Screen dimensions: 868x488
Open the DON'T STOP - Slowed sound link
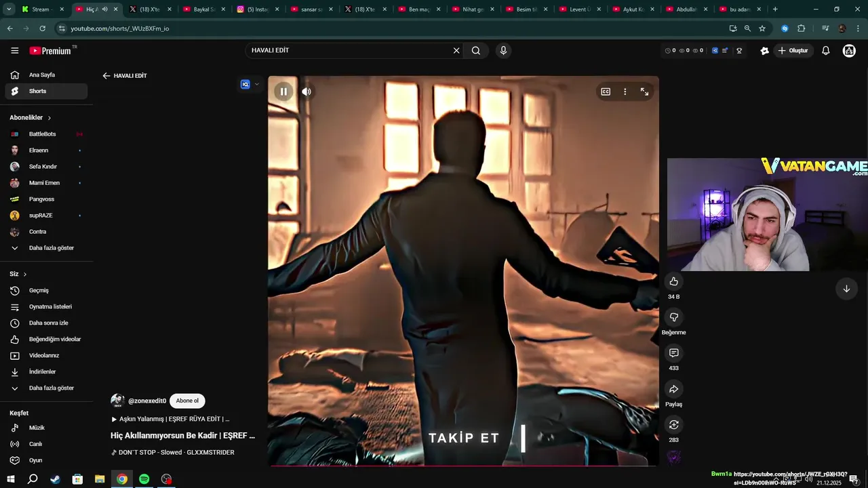173,452
